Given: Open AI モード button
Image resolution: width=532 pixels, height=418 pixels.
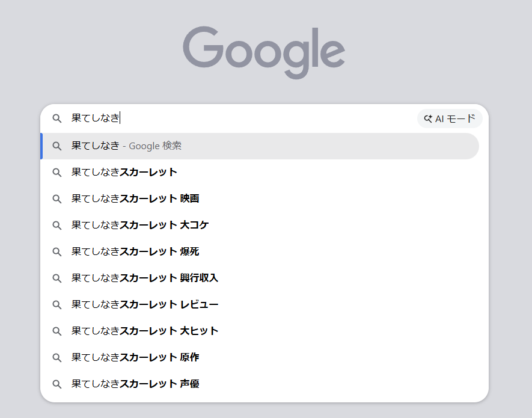Looking at the screenshot, I should click(450, 118).
